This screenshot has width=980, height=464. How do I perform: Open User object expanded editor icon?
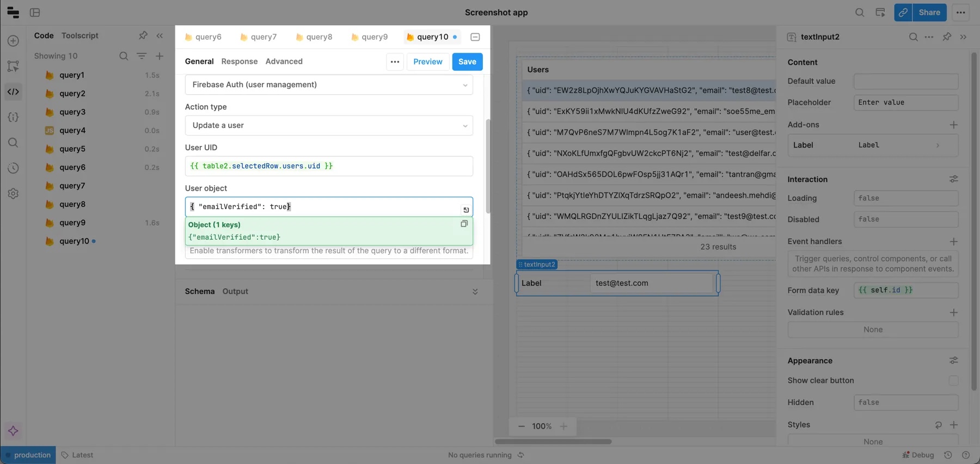click(466, 210)
